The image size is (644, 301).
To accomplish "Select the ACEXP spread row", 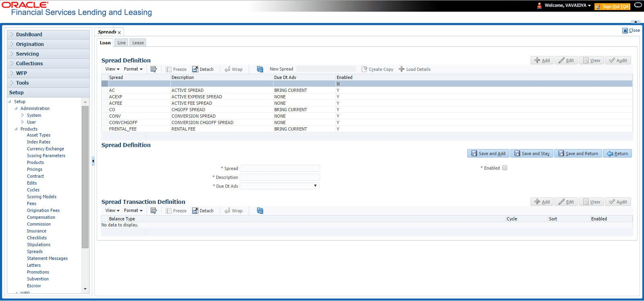I will (x=367, y=97).
